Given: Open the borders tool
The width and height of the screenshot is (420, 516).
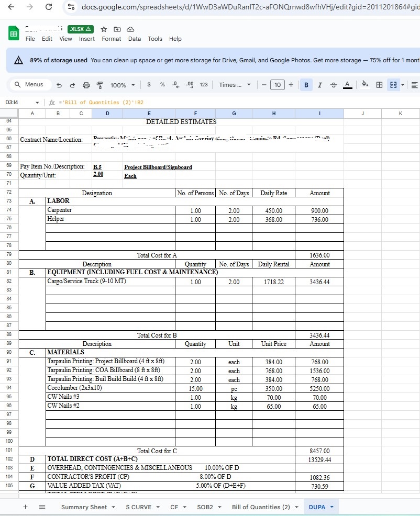Looking at the screenshot, I should coord(380,85).
